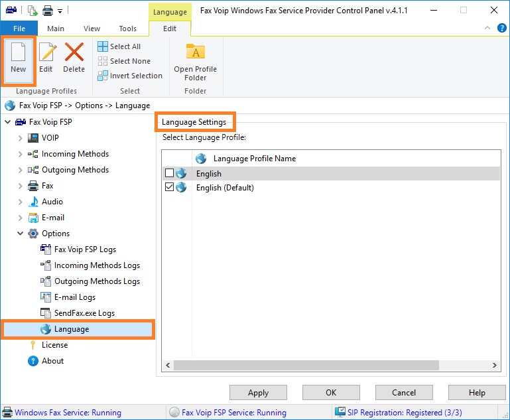Image resolution: width=510 pixels, height=420 pixels.
Task: Switch to the Main ribbon tab
Action: 56,29
